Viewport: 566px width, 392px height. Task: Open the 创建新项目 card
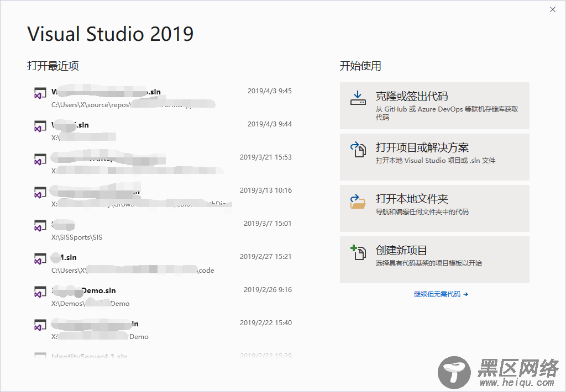tap(434, 259)
